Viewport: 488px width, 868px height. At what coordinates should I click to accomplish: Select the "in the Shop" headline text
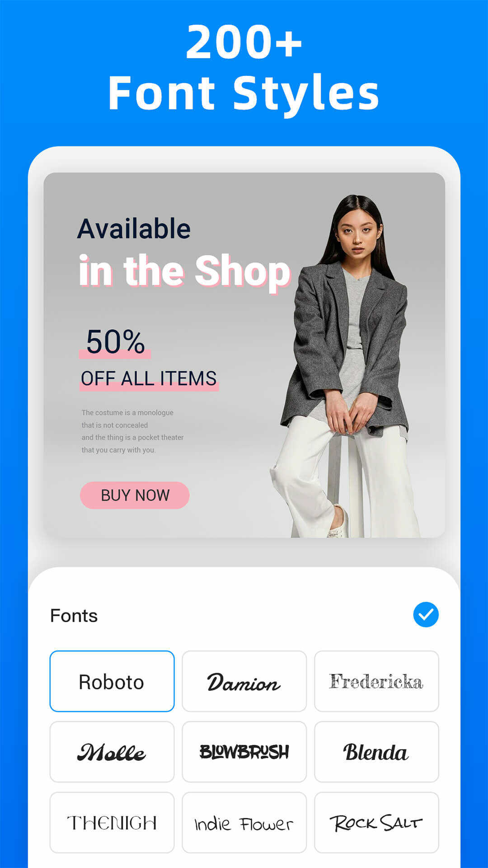coord(184,272)
